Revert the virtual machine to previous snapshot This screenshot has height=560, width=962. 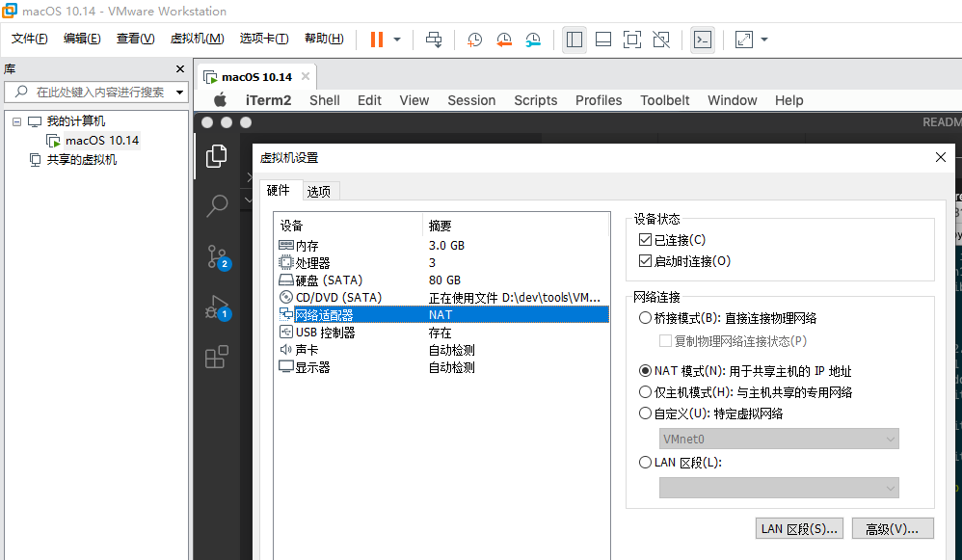point(504,40)
